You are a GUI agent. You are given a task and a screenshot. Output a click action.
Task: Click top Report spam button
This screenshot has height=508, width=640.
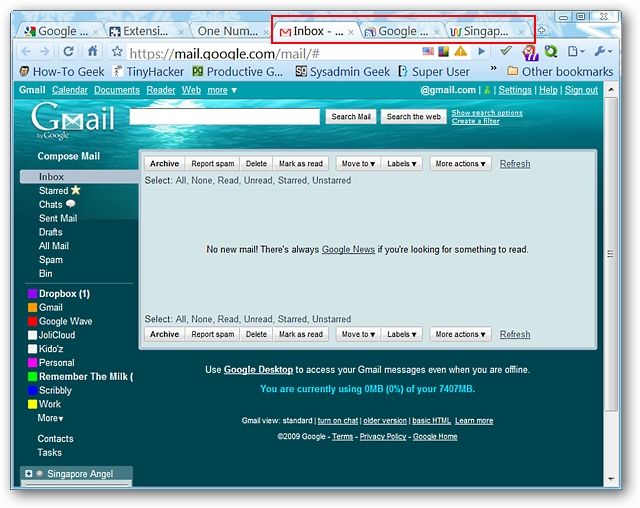click(x=213, y=164)
